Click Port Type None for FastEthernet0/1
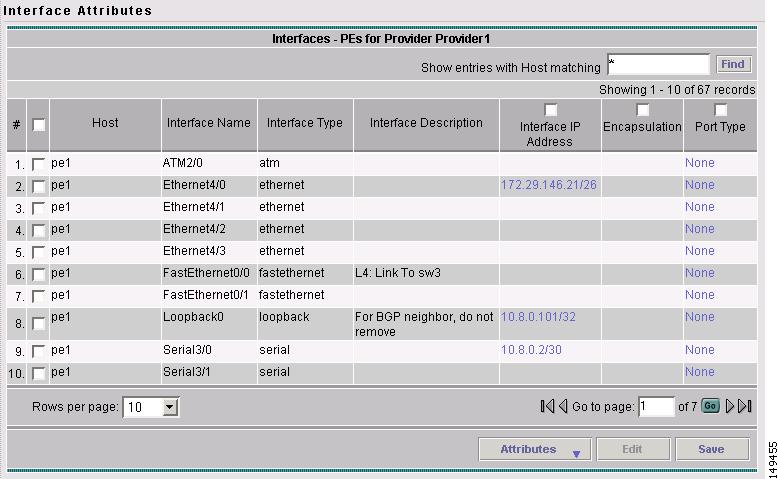778x479 pixels. [700, 295]
